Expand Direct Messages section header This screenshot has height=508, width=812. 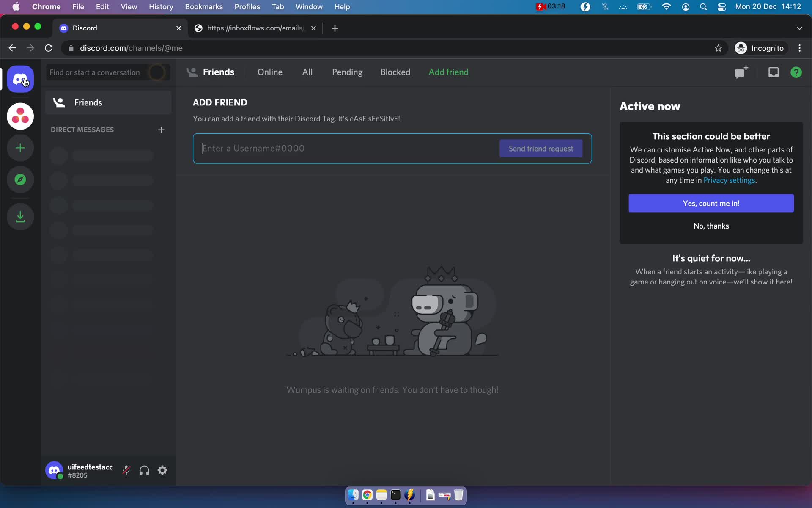(x=82, y=130)
